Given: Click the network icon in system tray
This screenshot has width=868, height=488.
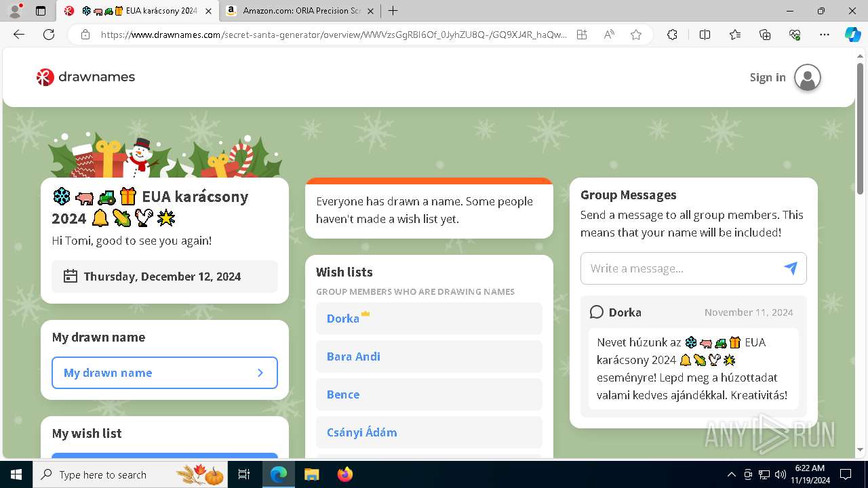Looking at the screenshot, I should pos(764,474).
